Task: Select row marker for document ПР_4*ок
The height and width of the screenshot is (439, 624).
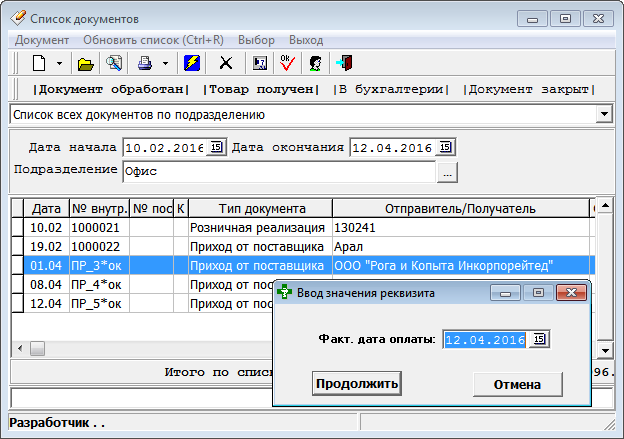Action: pos(18,285)
